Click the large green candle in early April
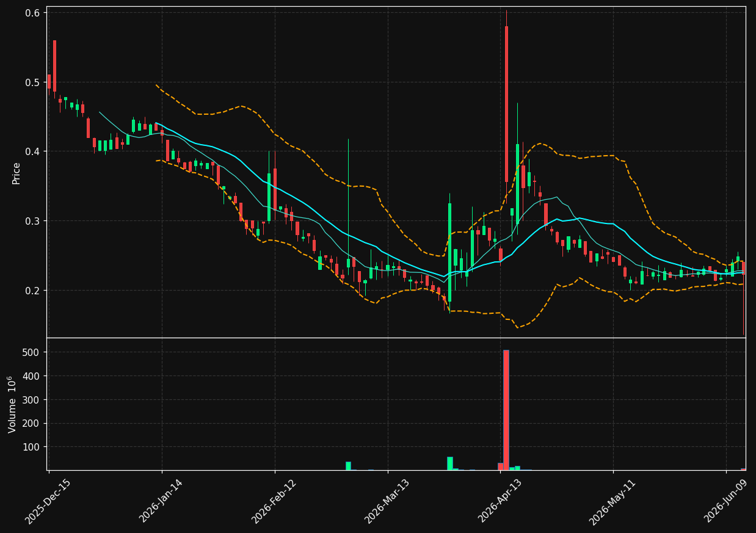This screenshot has width=756, height=533. tap(449, 252)
